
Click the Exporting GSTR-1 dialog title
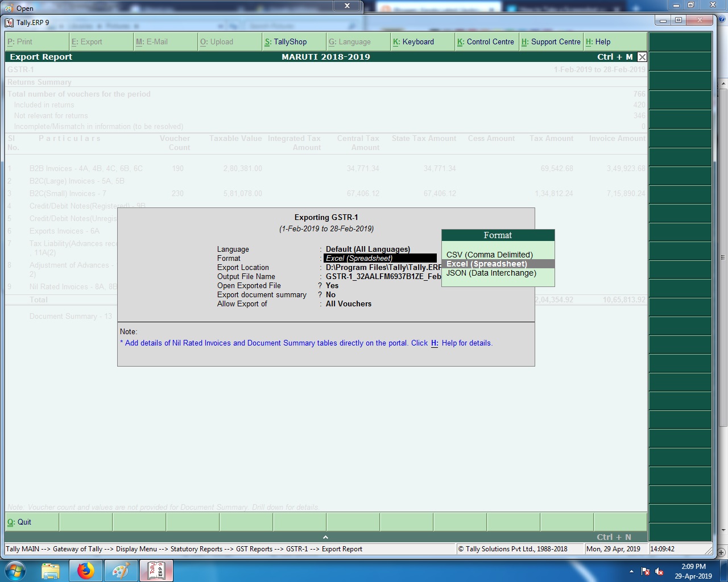click(326, 217)
